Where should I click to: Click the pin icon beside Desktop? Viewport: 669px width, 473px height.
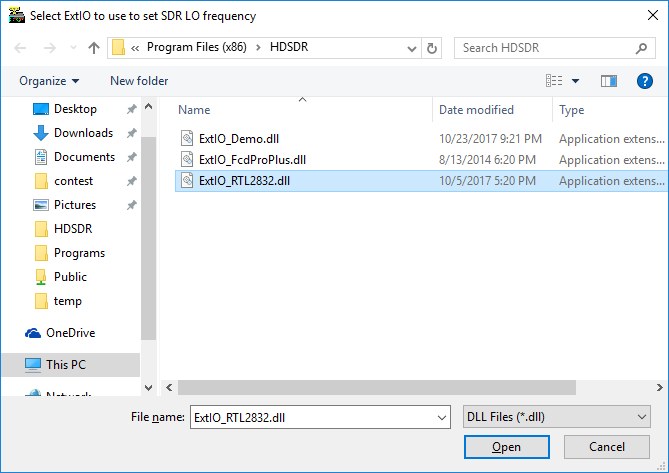click(131, 109)
